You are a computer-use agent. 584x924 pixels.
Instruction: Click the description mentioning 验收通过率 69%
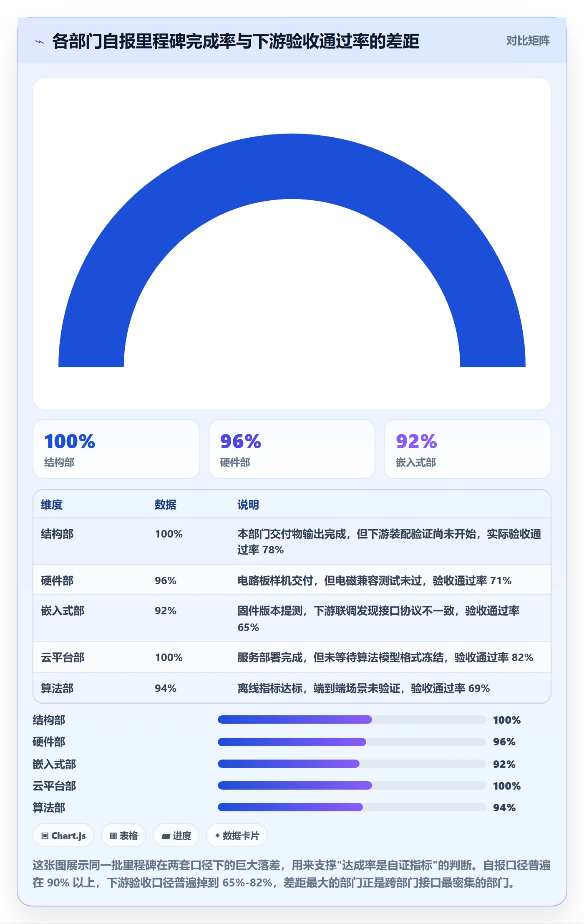click(x=363, y=688)
